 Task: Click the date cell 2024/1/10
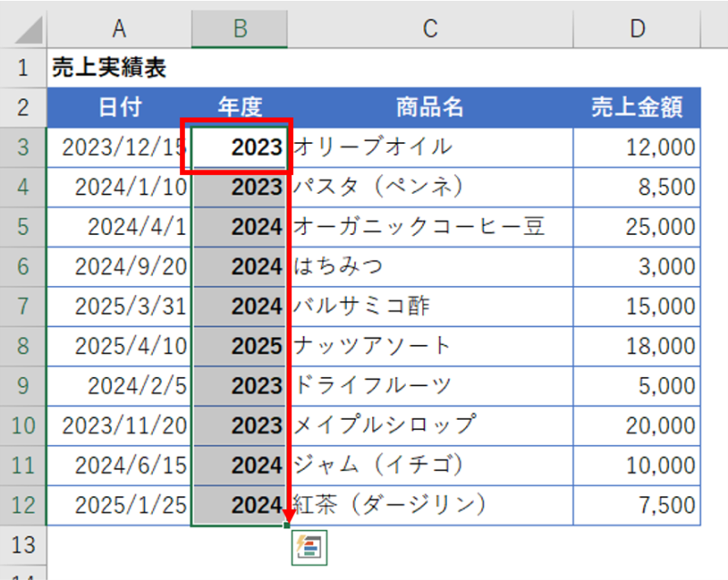pos(119,188)
